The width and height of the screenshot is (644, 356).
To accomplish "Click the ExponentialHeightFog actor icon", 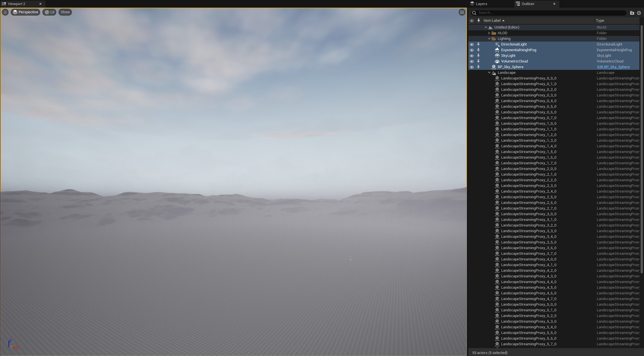I will pos(497,50).
